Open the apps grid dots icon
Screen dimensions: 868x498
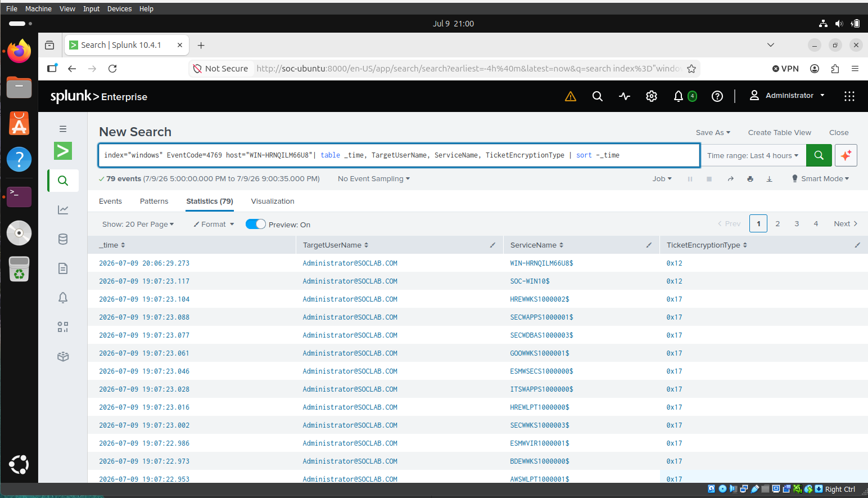click(849, 96)
